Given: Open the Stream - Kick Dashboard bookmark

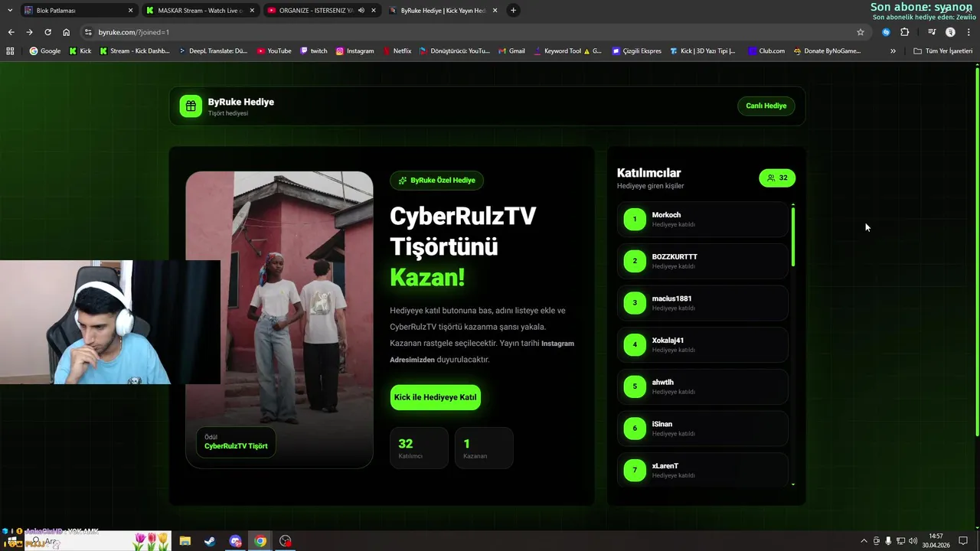Looking at the screenshot, I should click(x=135, y=51).
